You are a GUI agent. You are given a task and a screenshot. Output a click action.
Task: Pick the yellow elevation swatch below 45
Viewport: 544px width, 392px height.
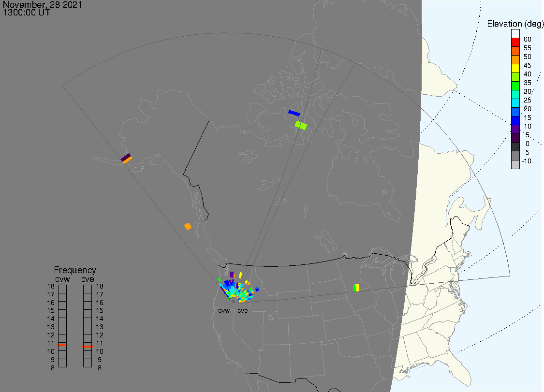[515, 68]
